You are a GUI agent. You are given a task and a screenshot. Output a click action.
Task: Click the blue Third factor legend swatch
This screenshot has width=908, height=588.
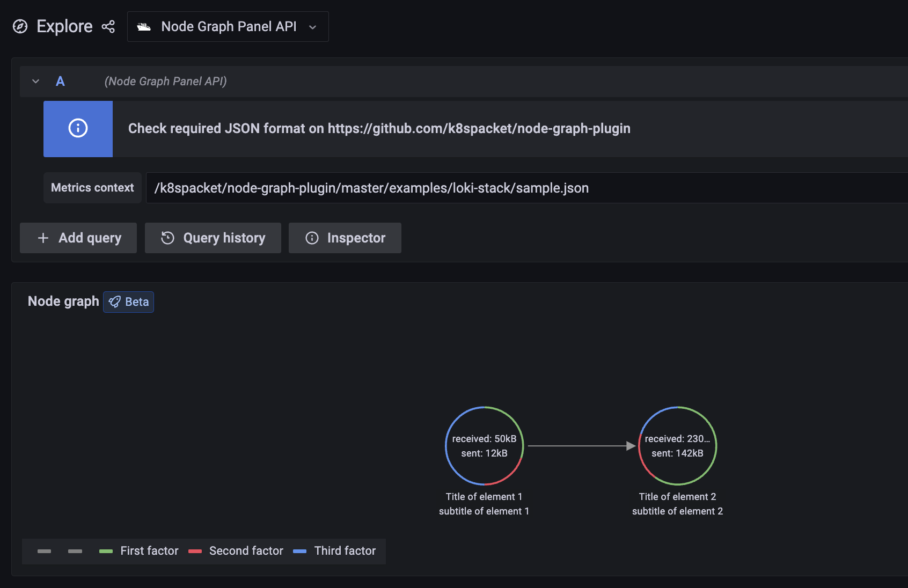(x=299, y=551)
